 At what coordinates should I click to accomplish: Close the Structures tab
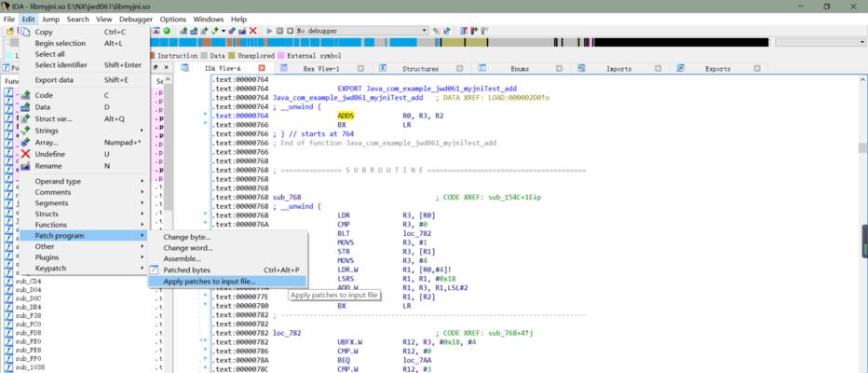[x=460, y=69]
